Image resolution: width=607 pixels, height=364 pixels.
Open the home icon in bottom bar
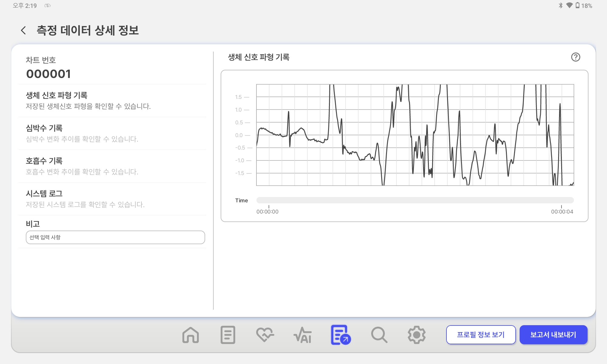coord(191,335)
